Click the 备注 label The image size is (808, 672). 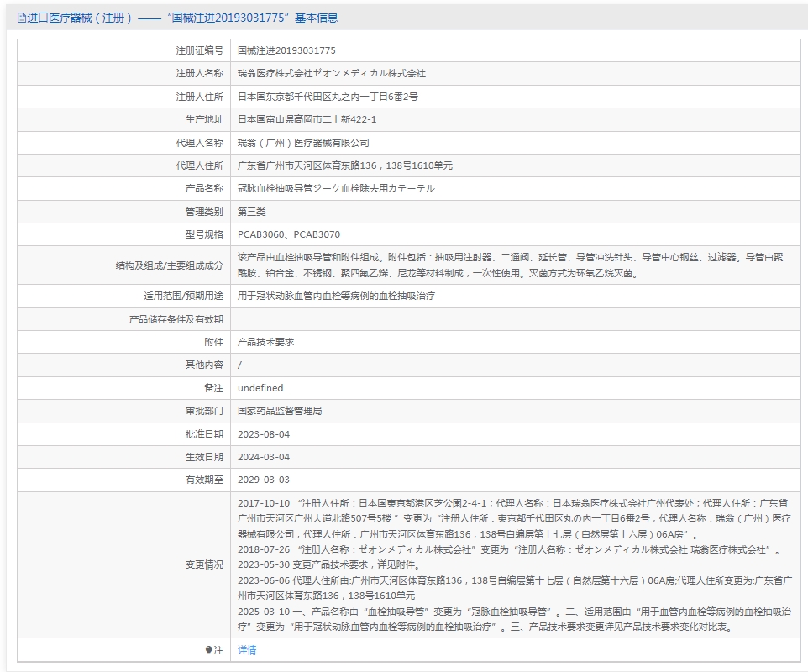(214, 388)
